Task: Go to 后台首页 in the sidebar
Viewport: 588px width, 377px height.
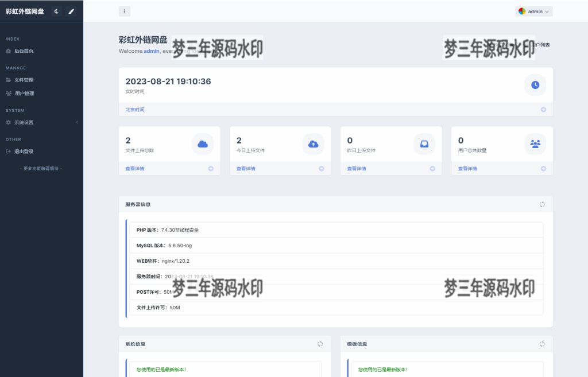Action: [x=24, y=51]
